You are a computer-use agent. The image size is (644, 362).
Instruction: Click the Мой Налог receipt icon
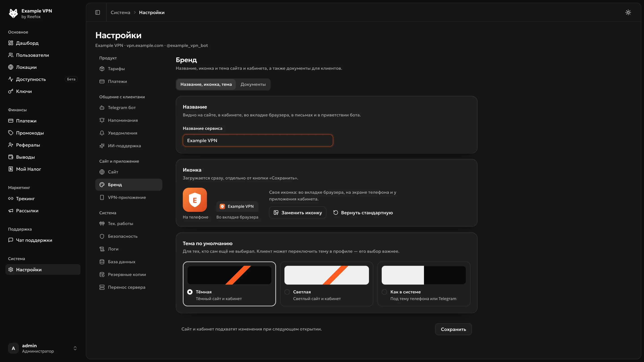point(11,169)
